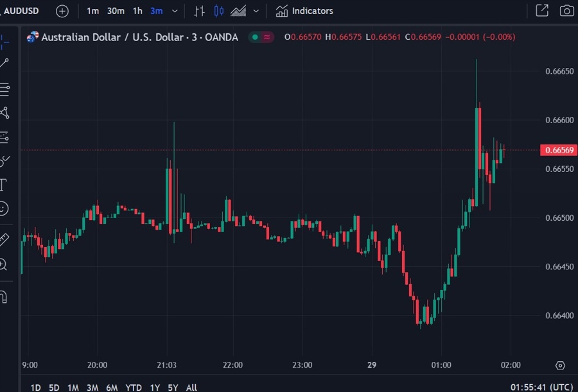Click the 0.66600 price axis label
Viewport: 578px width, 392px height.
[559, 120]
